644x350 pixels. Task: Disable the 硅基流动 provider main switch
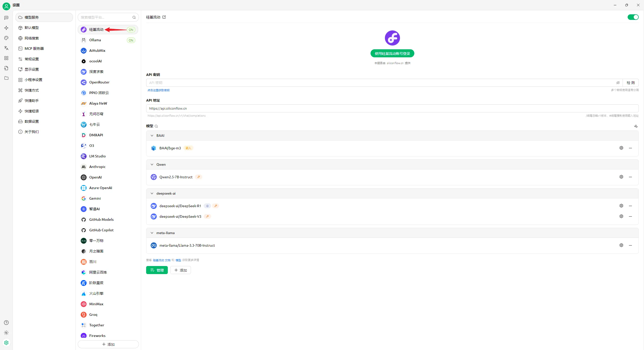coord(633,17)
